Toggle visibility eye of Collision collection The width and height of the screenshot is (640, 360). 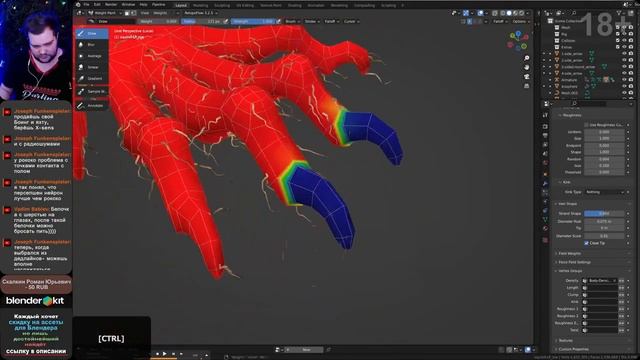point(624,40)
